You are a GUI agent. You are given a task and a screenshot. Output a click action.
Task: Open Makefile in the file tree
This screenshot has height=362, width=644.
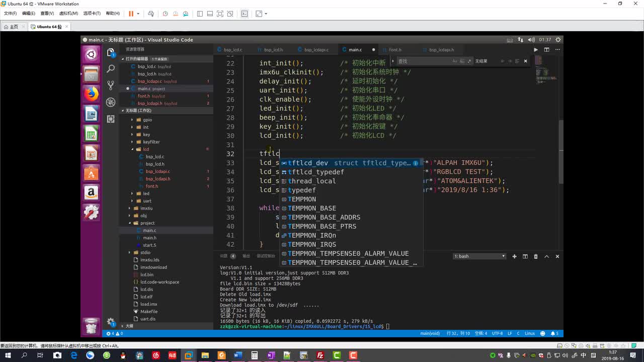tap(149, 312)
